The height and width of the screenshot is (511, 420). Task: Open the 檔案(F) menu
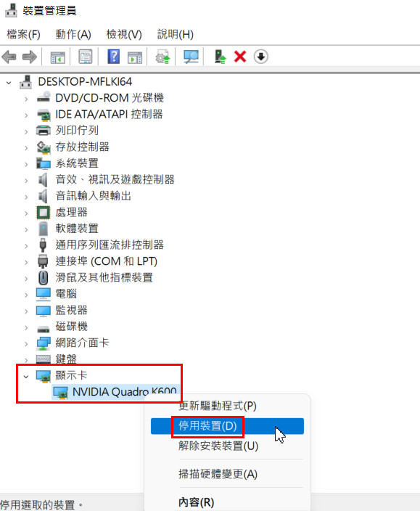point(23,34)
